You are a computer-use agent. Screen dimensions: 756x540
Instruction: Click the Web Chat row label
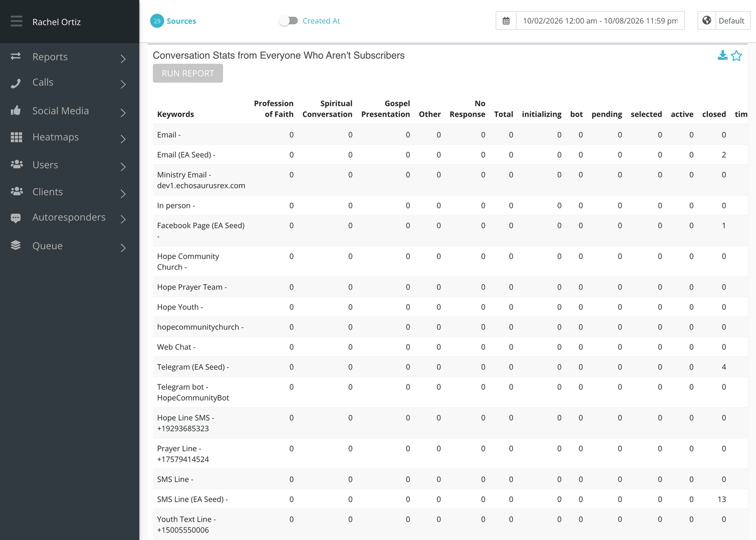(177, 347)
